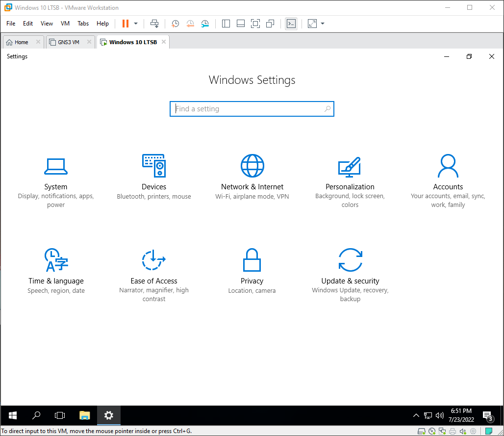Open Network & Internet settings
504x436 pixels.
252,178
